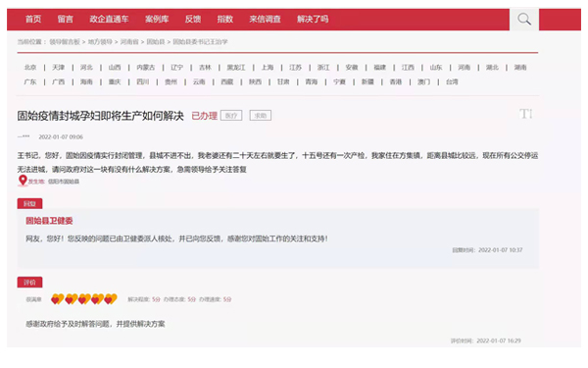
Task: Click the 固始县 breadcrumb link
Action: [156, 41]
